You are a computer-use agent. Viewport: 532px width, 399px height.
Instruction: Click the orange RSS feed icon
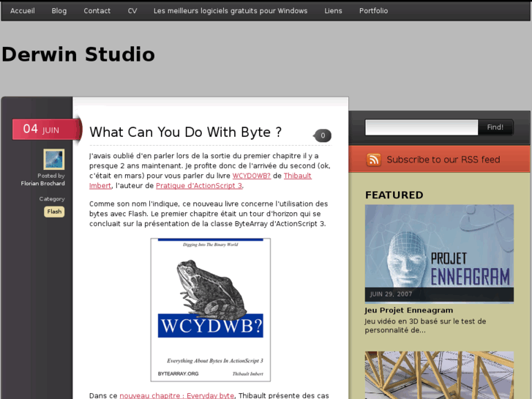point(374,160)
